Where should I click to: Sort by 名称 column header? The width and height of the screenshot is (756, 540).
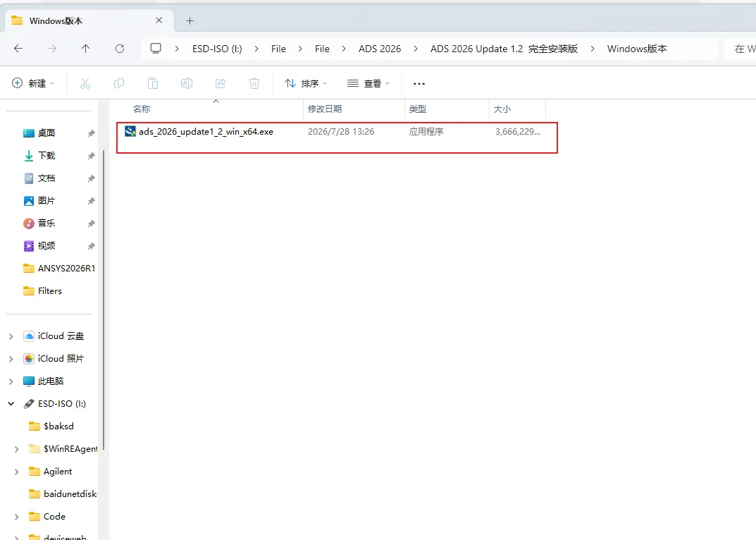pos(142,109)
